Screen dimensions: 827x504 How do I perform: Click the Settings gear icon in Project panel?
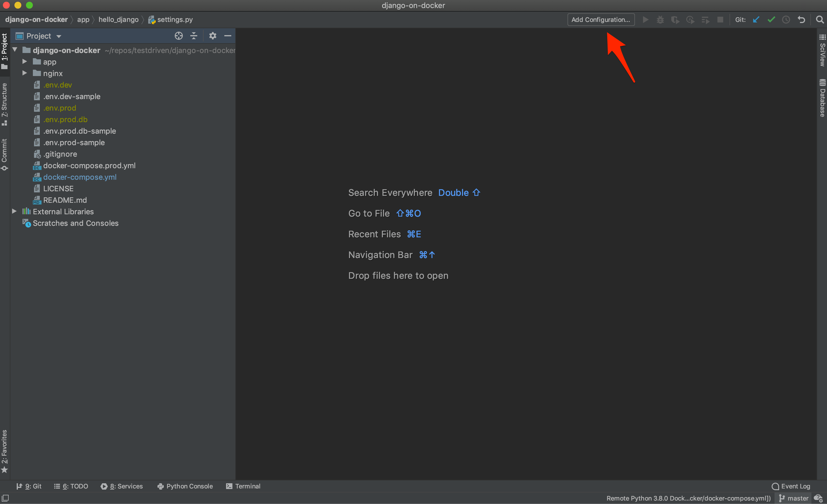(x=211, y=37)
